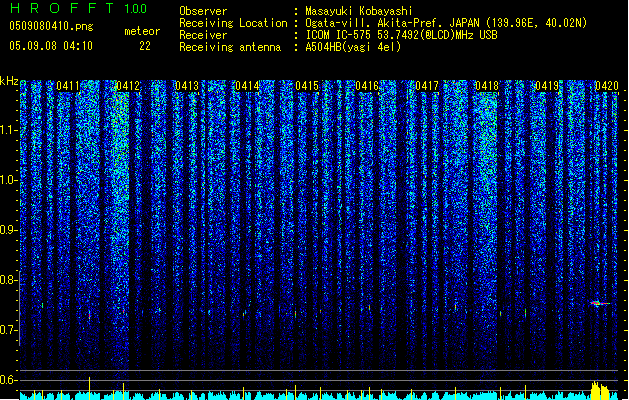Click the 0.7 kHz axis label
This screenshot has height=400, width=629.
pos(9,330)
